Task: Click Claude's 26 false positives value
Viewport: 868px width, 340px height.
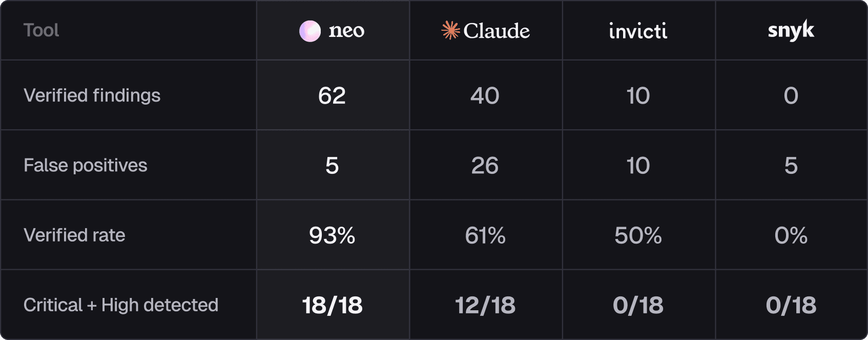Action: 485,166
